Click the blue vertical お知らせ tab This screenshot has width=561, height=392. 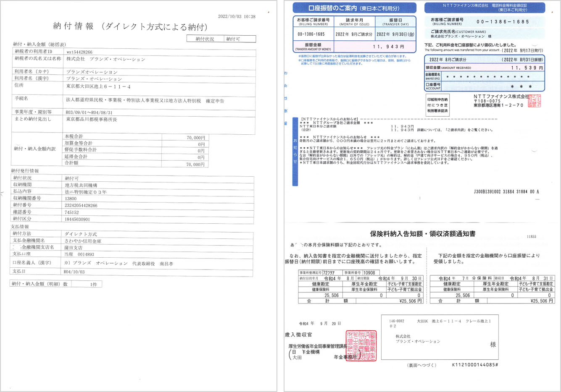pyautogui.click(x=295, y=151)
